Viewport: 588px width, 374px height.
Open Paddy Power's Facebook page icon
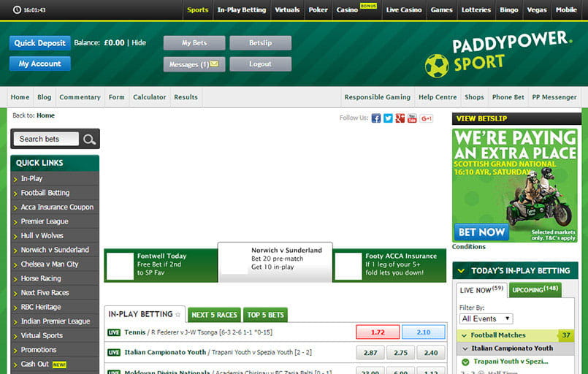[376, 118]
